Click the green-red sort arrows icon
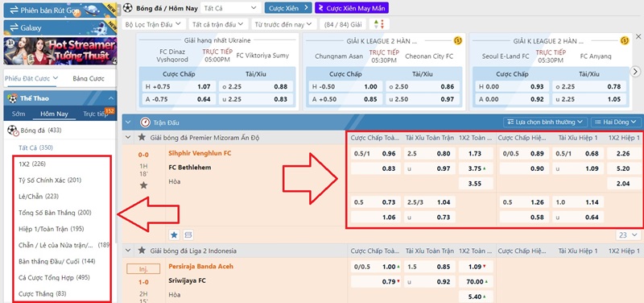Image resolution: width=644 pixels, height=303 pixels. (379, 24)
